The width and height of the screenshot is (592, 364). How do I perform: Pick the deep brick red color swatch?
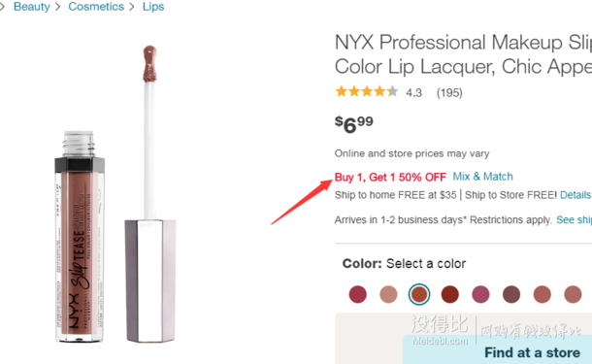tap(449, 294)
